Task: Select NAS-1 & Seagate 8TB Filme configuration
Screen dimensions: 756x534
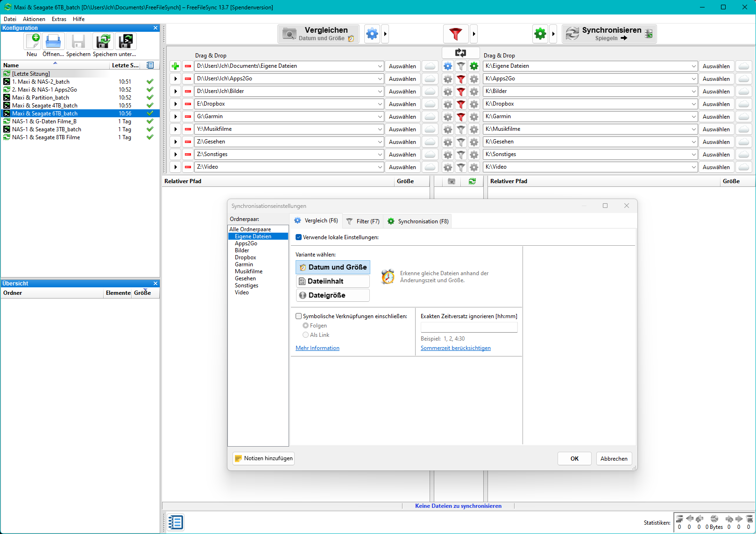Action: pos(80,137)
